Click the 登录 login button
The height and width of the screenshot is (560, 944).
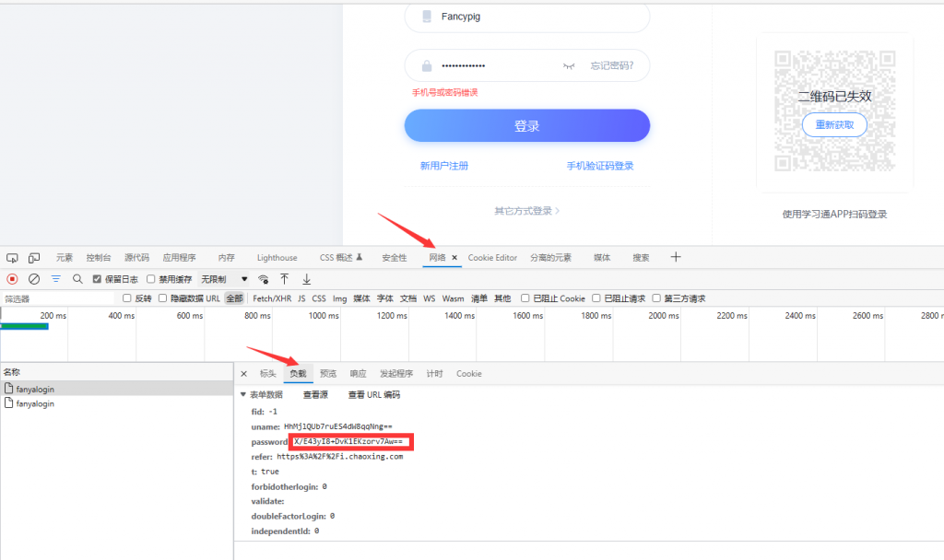click(x=526, y=125)
